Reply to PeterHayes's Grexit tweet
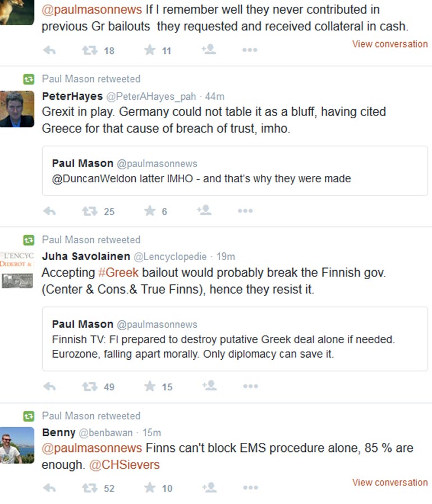Viewport: 432px width, 504px height. click(49, 211)
